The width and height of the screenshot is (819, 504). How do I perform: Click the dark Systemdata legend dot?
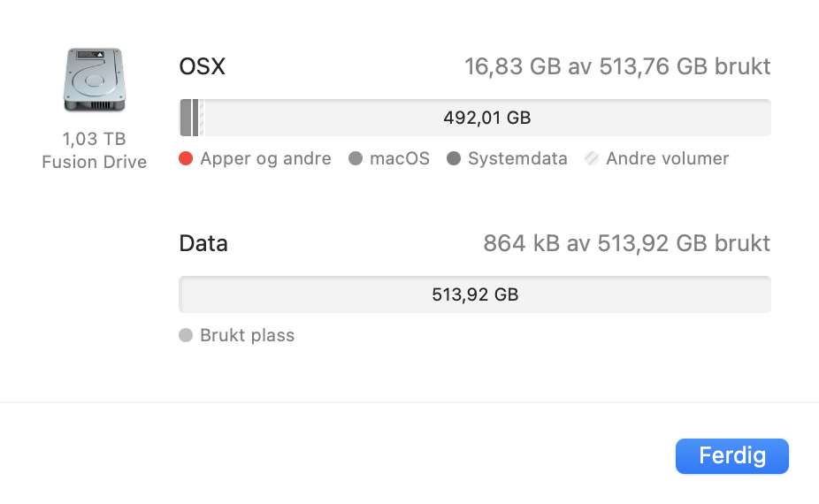pos(454,159)
